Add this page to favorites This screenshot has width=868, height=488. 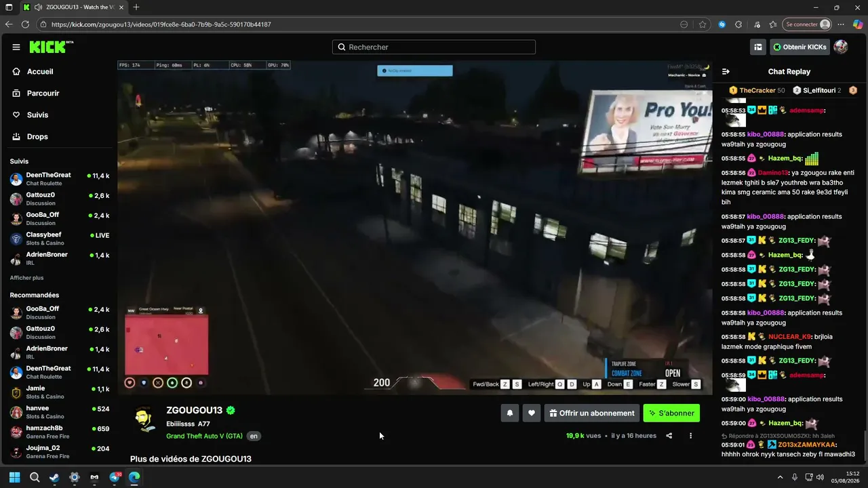point(703,24)
